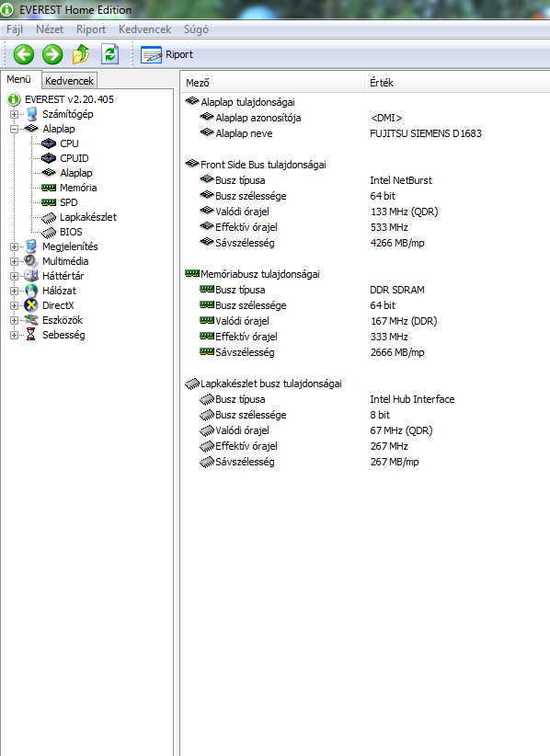Viewport: 550px width, 756px height.
Task: Open the Fájl menu
Action: click(x=15, y=29)
